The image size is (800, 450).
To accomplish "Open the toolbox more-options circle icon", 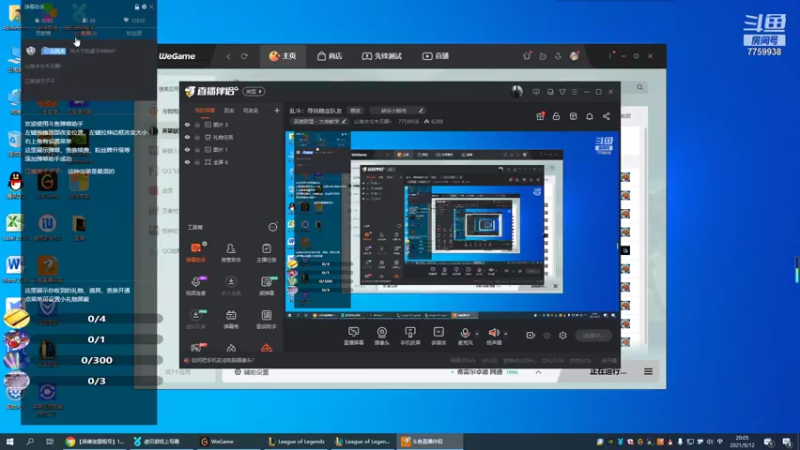I will tap(273, 227).
